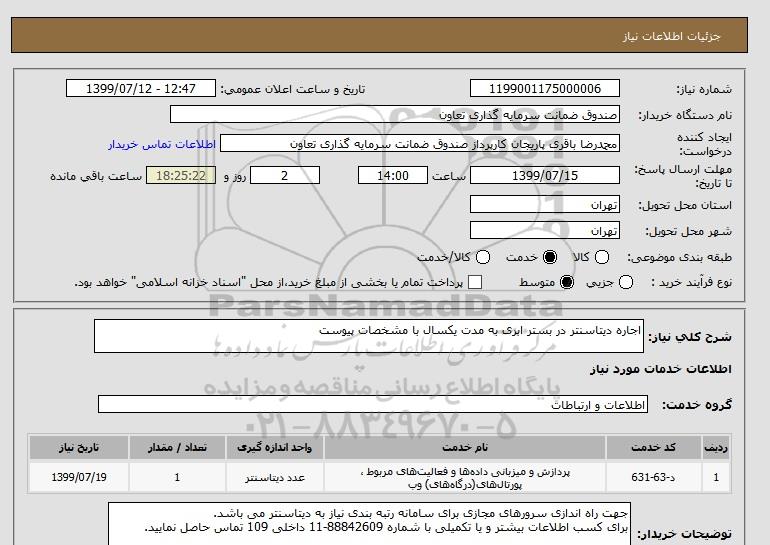
Task: Click the announcement date field 1399/07/12 - 12:47
Action: tap(141, 88)
